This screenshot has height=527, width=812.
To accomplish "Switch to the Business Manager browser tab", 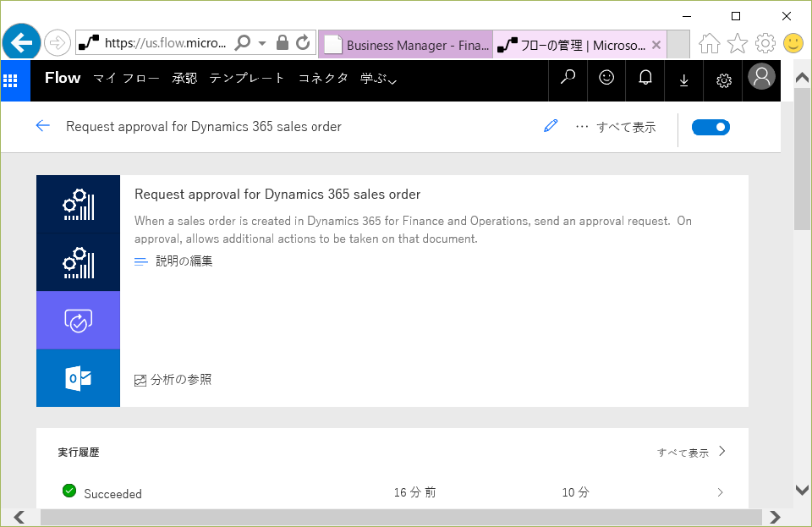I will point(405,45).
